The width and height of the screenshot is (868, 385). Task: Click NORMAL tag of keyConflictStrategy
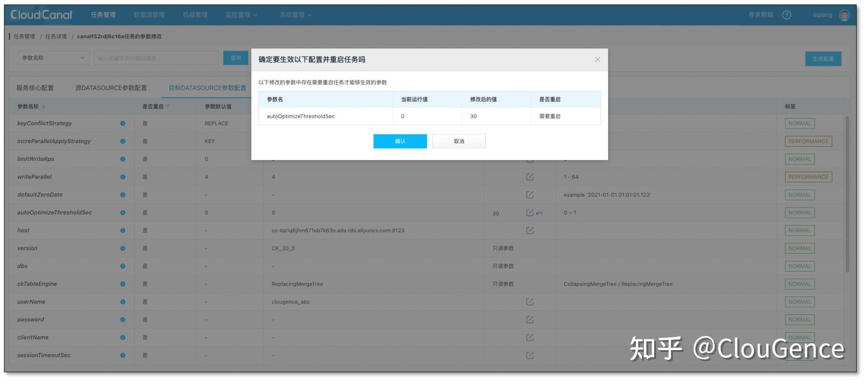point(800,124)
